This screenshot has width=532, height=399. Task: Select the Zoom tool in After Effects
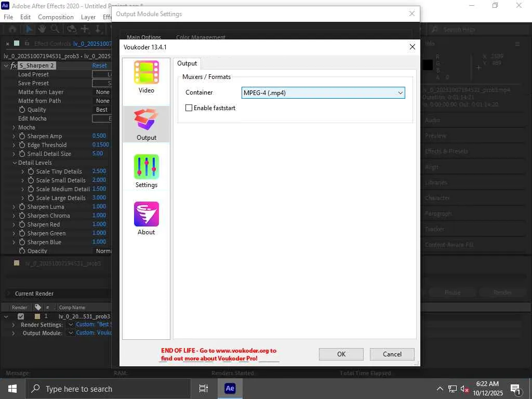pos(55,29)
